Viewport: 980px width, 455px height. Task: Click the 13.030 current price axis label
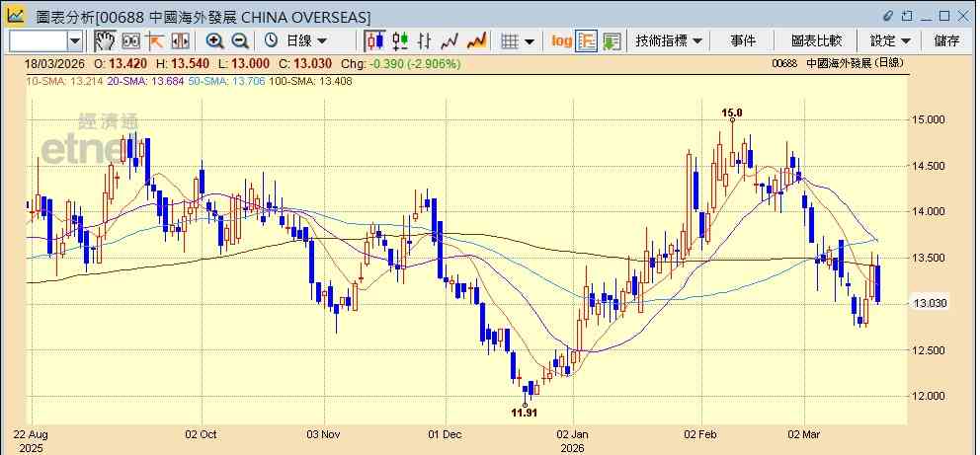click(x=930, y=303)
